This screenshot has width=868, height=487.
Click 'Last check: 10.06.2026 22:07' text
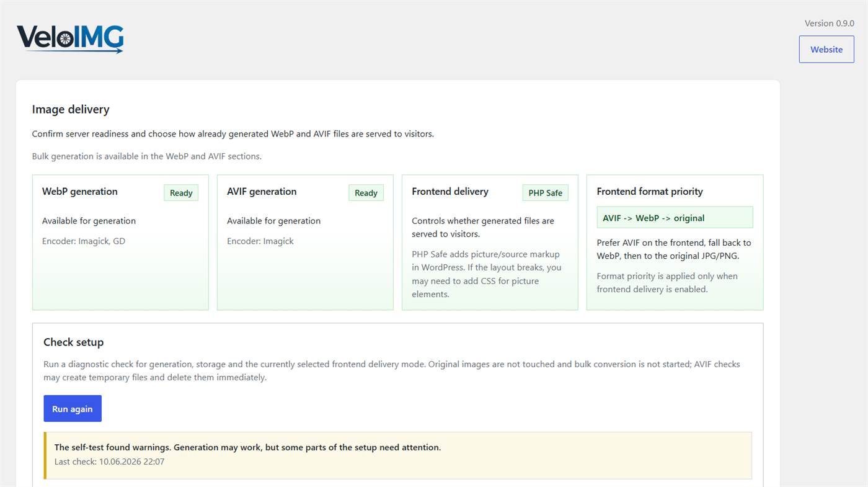(x=109, y=462)
